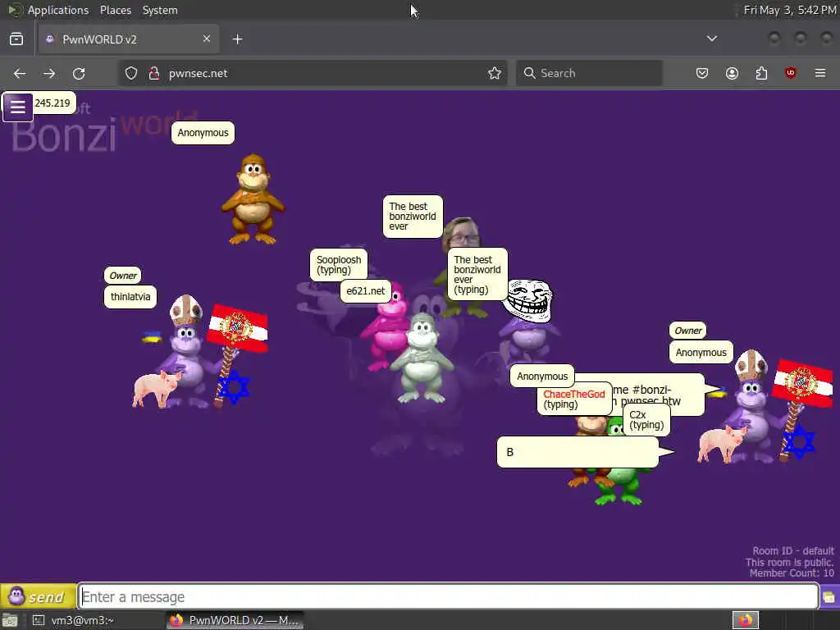Click the Owner tag above thinlatvia

tap(123, 276)
